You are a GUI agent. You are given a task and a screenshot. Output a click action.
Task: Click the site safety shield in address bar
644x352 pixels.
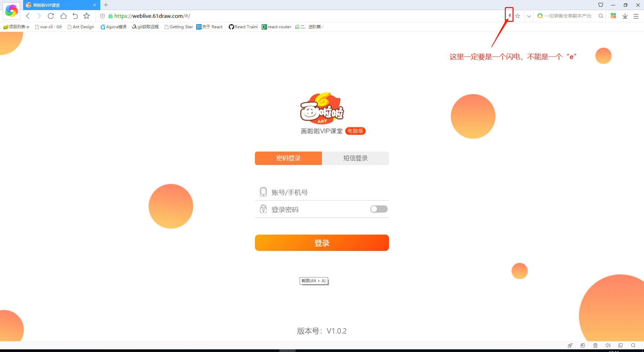tap(102, 16)
